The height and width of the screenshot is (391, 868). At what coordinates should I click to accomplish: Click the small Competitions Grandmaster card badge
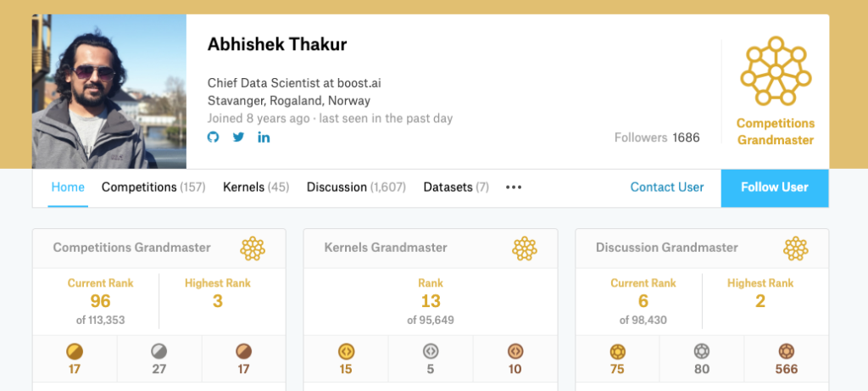[x=253, y=249]
